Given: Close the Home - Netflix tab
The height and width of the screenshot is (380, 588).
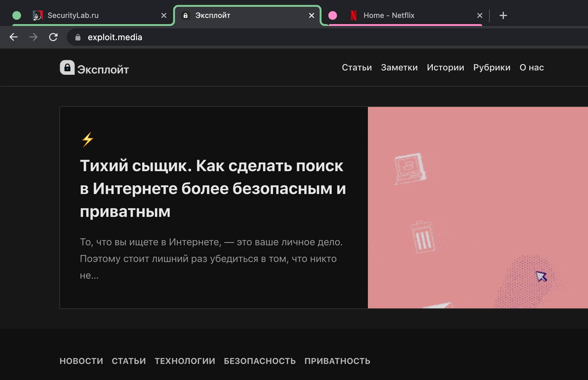Looking at the screenshot, I should pos(479,15).
